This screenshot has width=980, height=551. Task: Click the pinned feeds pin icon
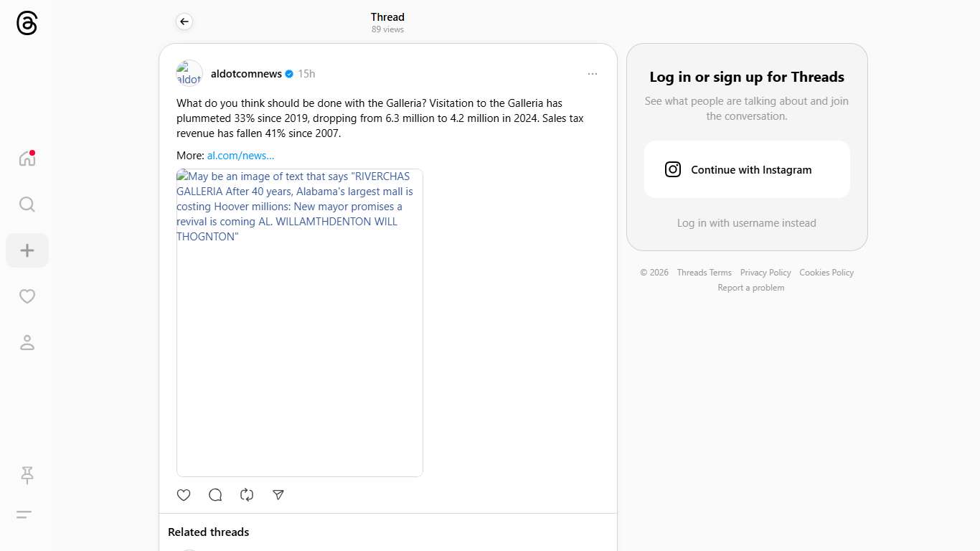(27, 475)
